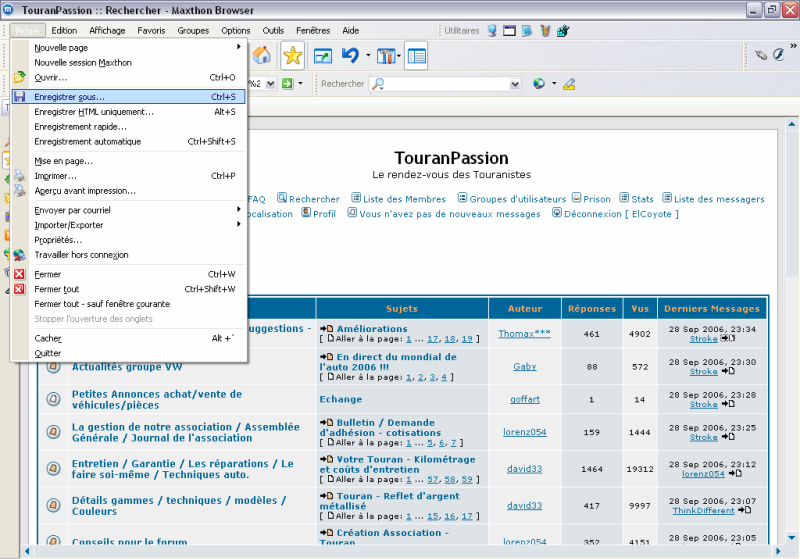Click the blue Undo arrow icon
800x559 pixels.
(x=350, y=55)
